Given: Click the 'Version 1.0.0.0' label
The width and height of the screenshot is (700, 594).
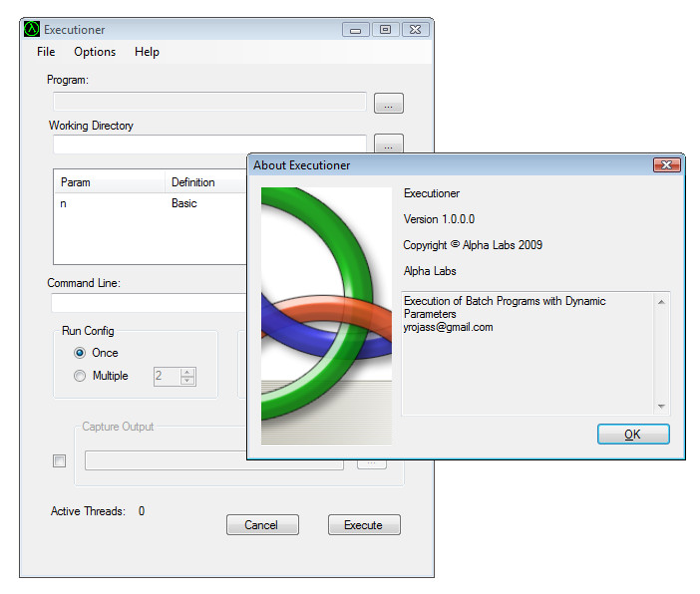Looking at the screenshot, I should pos(439,219).
